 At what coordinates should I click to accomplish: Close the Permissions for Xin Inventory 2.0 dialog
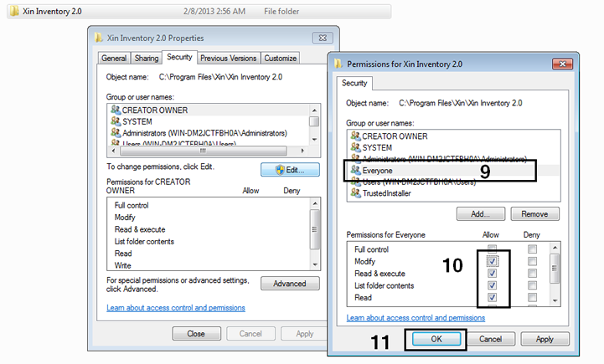562,64
